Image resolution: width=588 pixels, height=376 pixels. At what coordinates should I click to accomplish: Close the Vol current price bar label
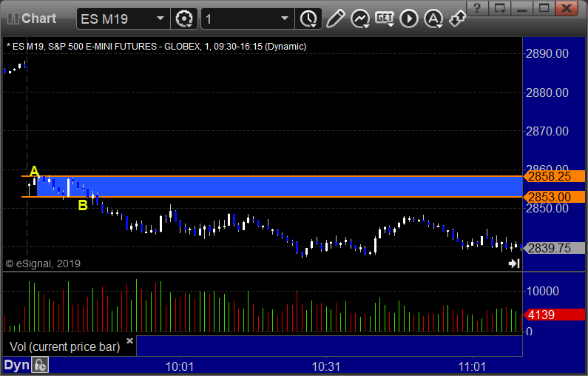pos(129,340)
